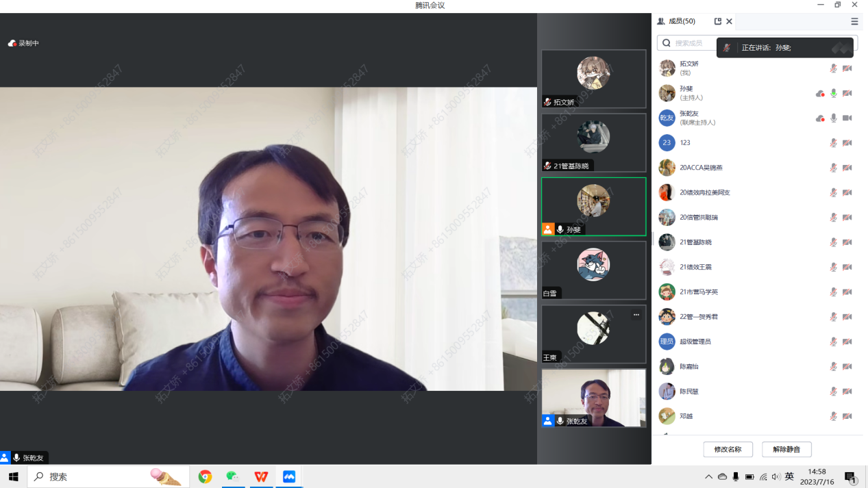Close the members (成员) panel
Image resolution: width=868 pixels, height=488 pixels.
pyautogui.click(x=729, y=21)
